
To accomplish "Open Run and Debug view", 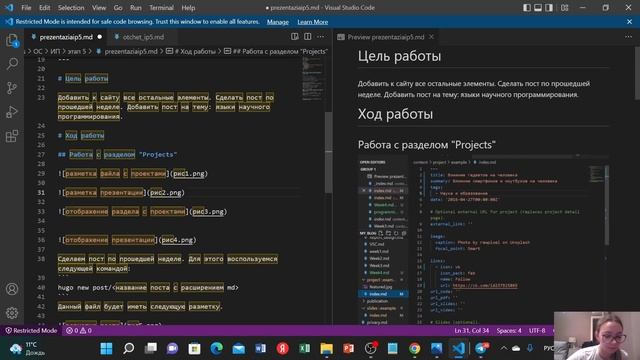I will 12,112.
